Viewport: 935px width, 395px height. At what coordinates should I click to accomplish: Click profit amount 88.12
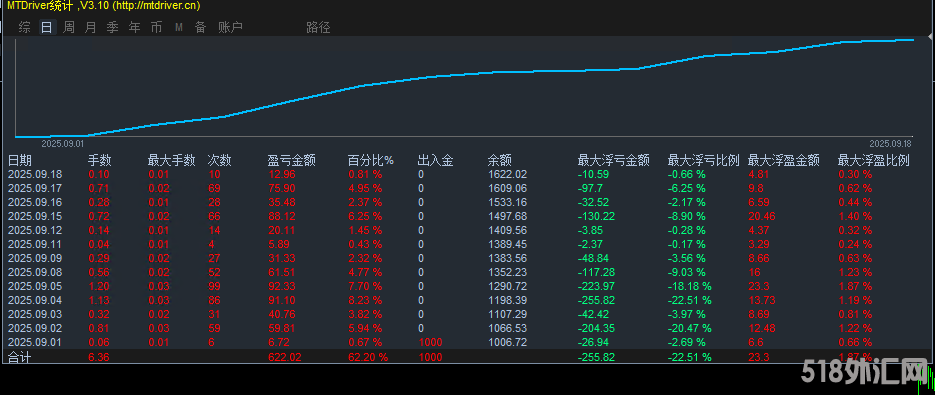pos(282,216)
